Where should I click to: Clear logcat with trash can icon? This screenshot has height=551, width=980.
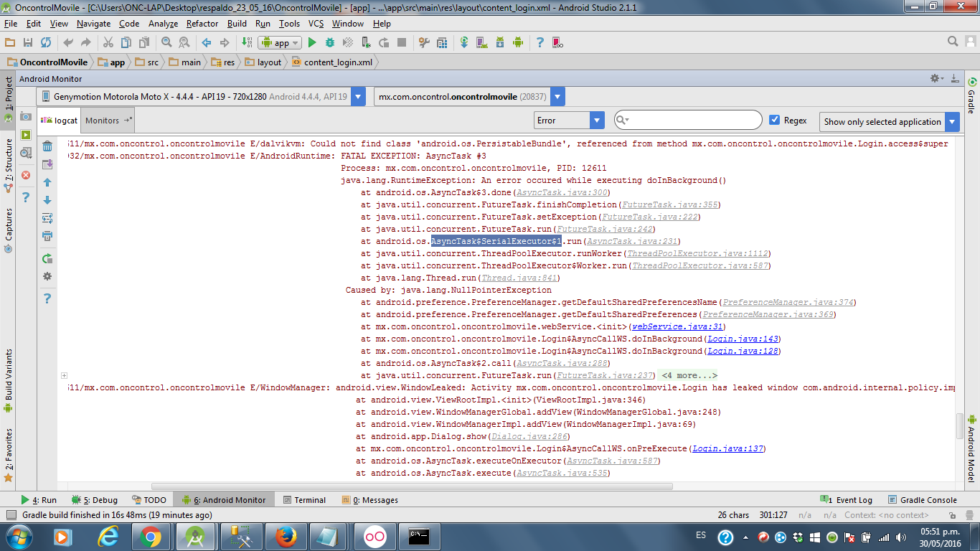47,146
